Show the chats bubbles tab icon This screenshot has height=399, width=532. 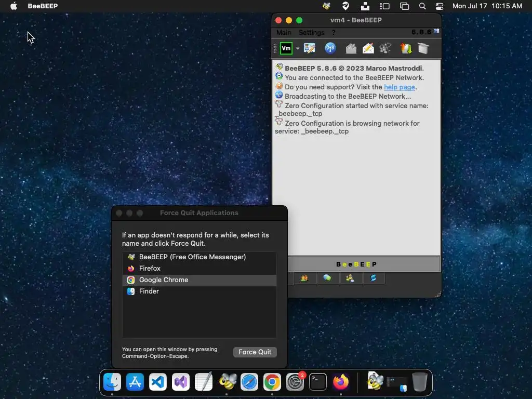tap(327, 278)
